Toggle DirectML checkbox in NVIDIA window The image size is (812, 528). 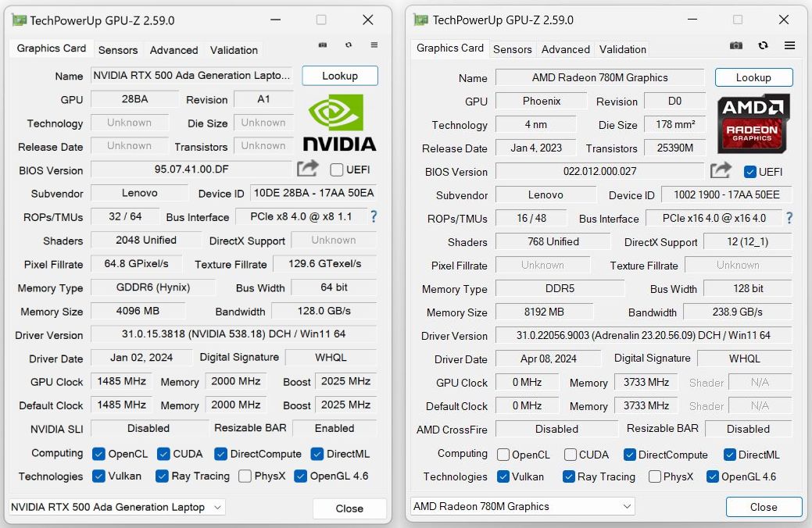pyautogui.click(x=317, y=454)
